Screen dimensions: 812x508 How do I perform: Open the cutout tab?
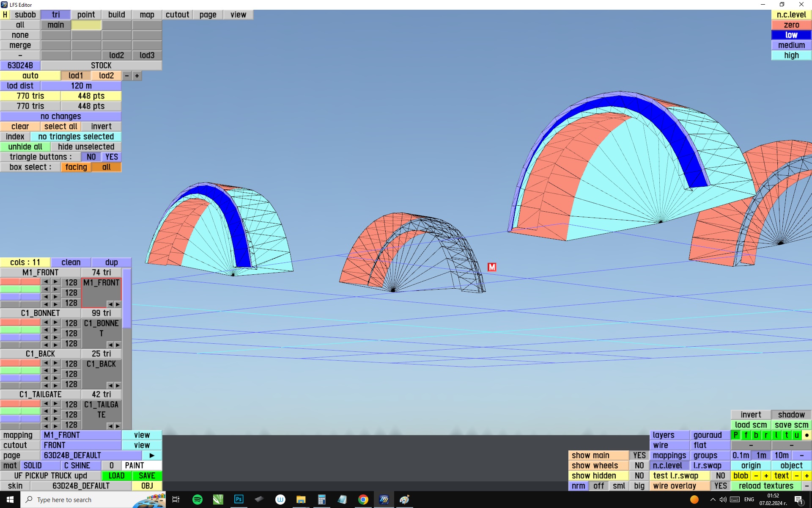[177, 15]
